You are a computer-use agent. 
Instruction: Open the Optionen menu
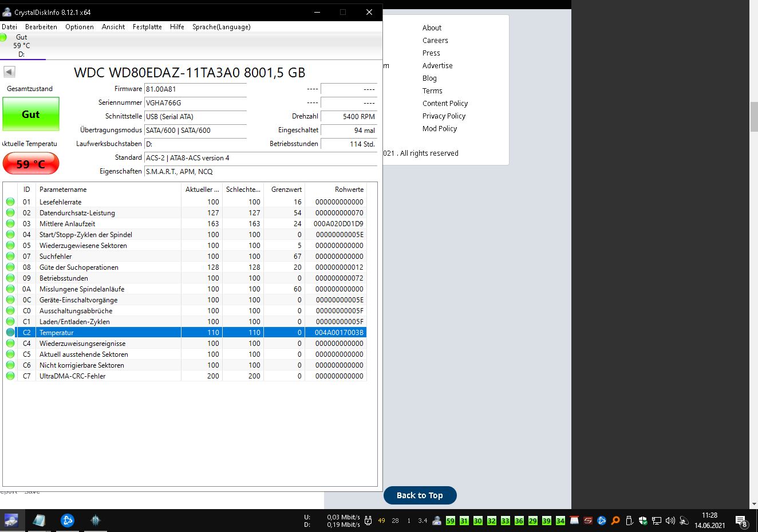coord(80,27)
